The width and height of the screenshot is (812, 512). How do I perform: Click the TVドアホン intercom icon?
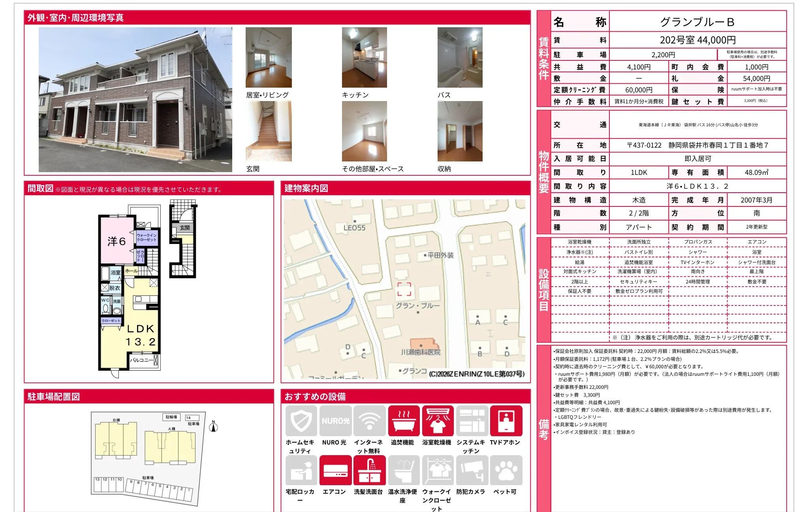[506, 421]
